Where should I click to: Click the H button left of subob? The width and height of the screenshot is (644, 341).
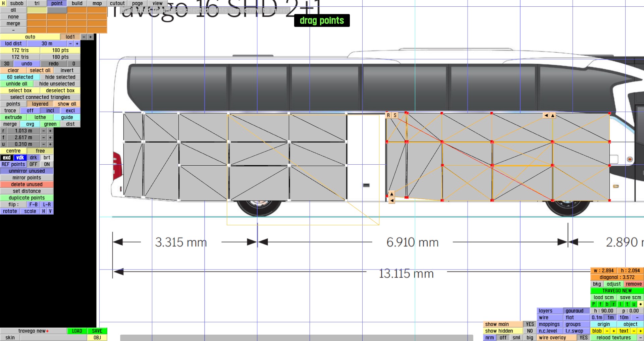tap(3, 3)
